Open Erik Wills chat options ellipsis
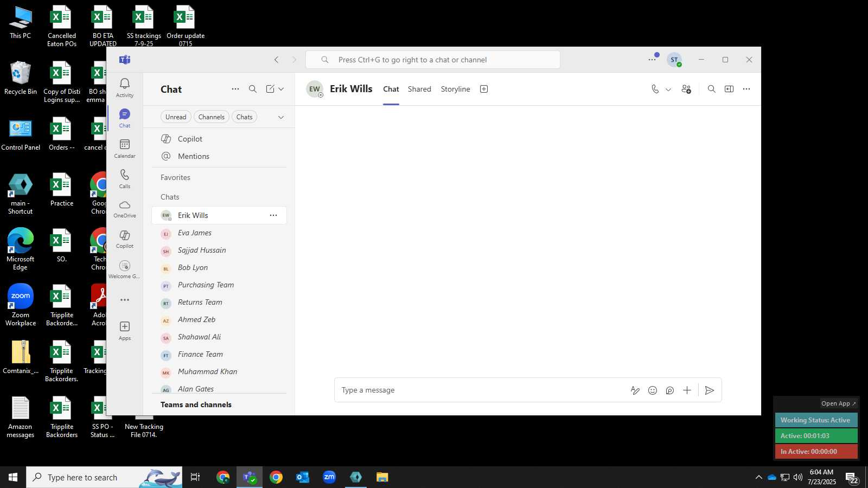The width and height of the screenshot is (868, 488). pyautogui.click(x=273, y=215)
